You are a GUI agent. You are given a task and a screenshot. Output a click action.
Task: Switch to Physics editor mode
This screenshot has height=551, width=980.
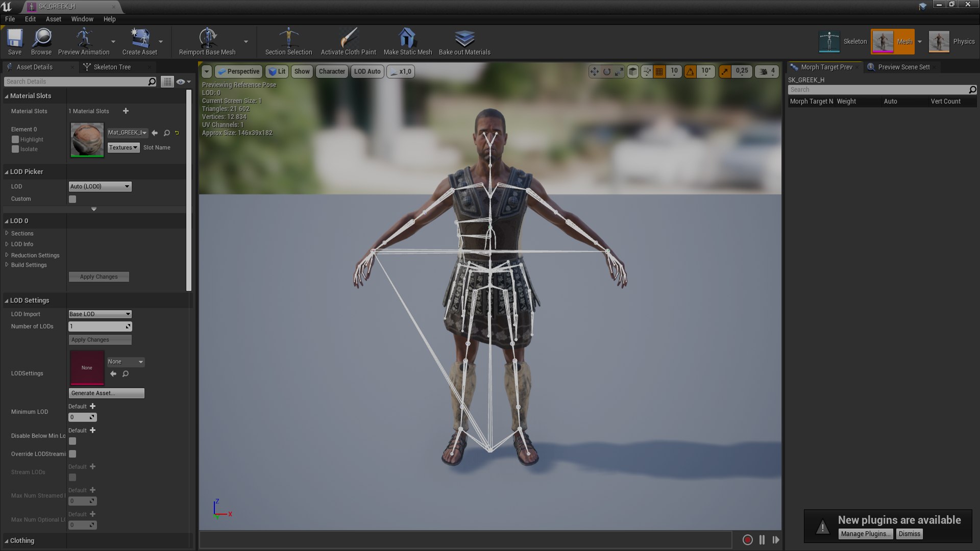[x=952, y=42]
